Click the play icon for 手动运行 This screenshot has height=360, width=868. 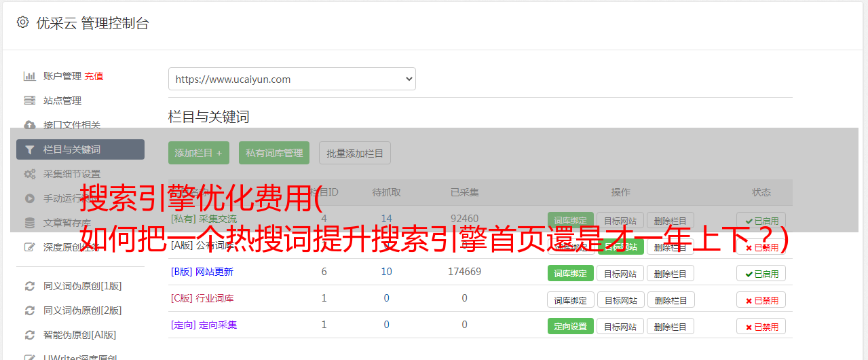(x=30, y=198)
